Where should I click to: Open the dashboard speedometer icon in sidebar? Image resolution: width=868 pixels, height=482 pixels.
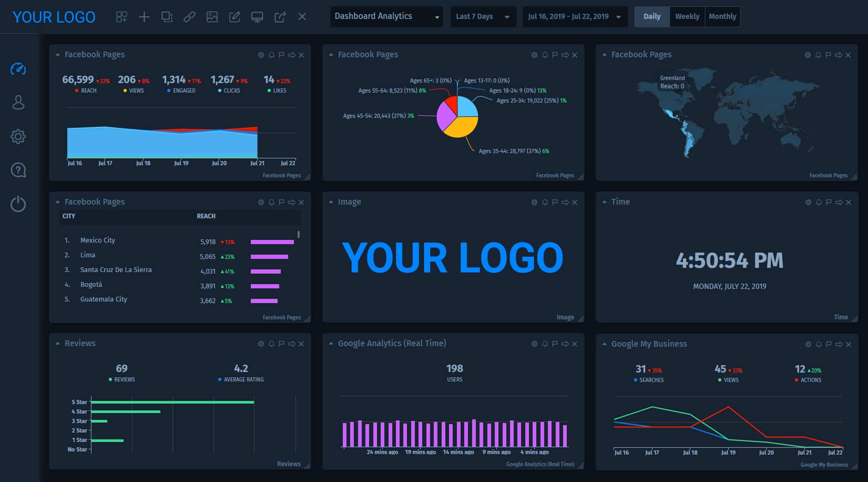[18, 69]
